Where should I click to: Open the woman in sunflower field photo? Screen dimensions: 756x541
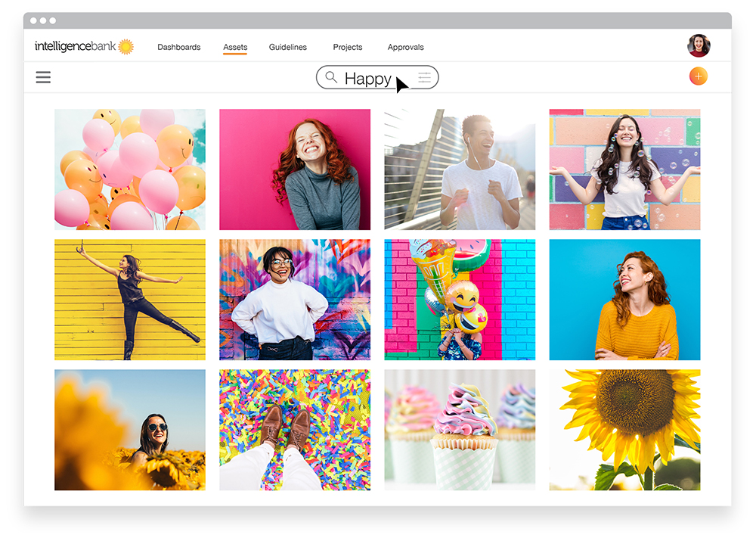click(x=130, y=430)
